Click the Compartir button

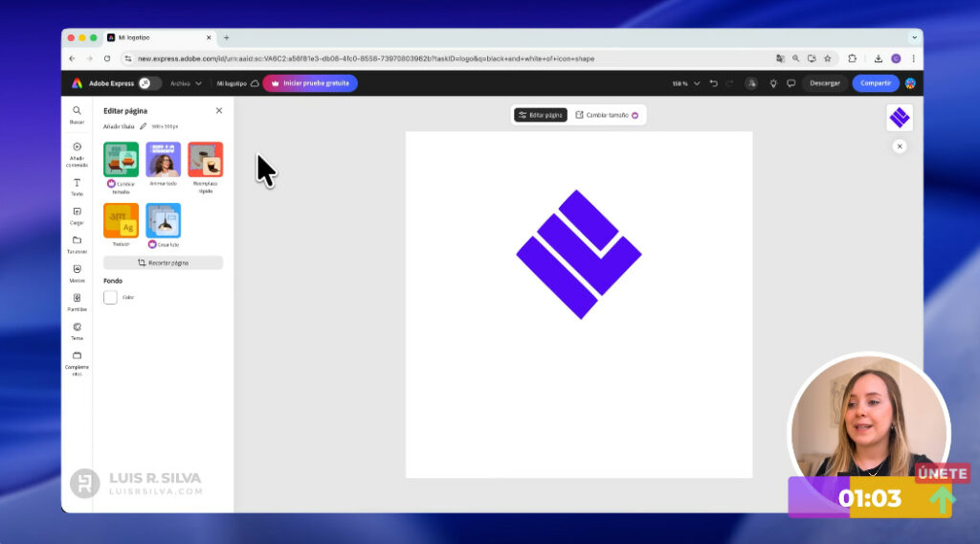point(876,83)
